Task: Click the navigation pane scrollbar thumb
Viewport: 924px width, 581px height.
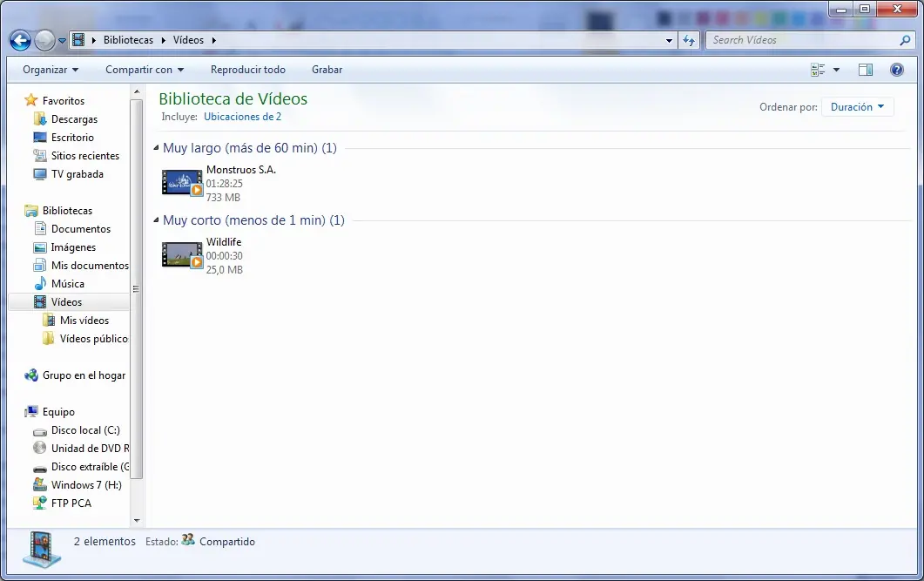Action: point(137,288)
